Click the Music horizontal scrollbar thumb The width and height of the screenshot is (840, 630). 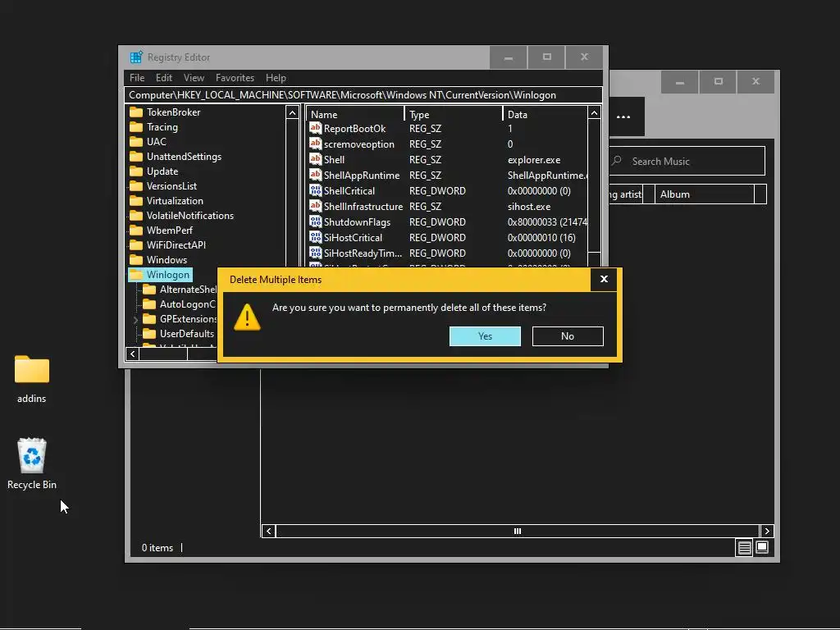518,531
